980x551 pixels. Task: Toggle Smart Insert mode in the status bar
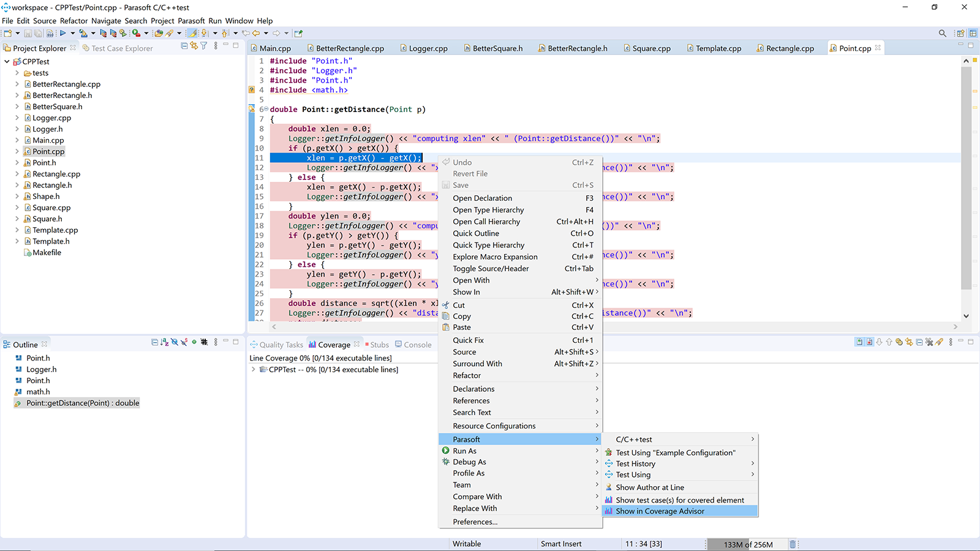click(561, 544)
